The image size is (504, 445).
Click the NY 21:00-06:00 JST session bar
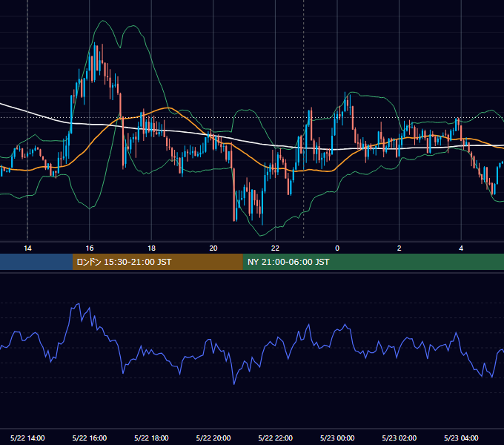(373, 262)
